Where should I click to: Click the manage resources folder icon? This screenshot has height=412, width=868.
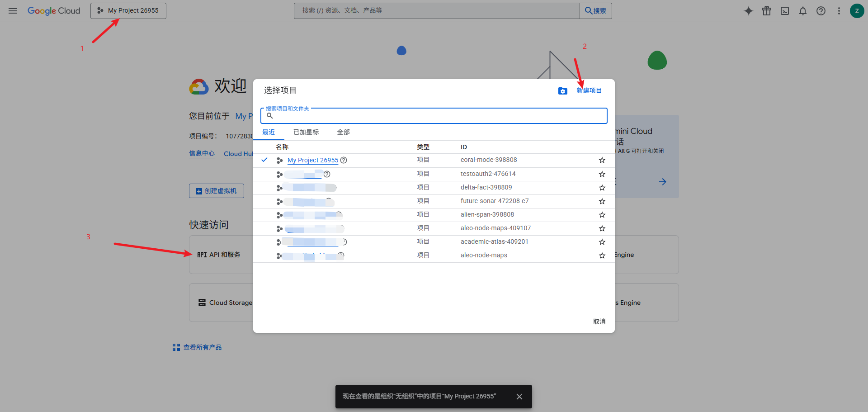point(562,91)
